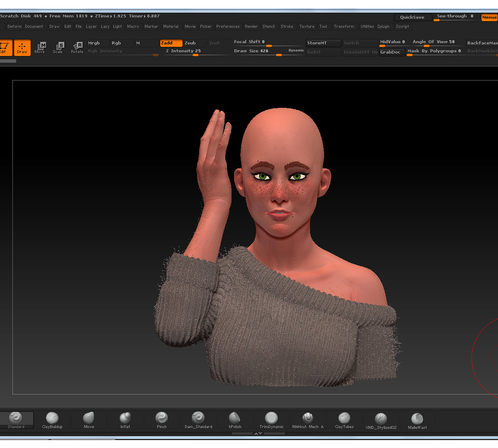Click the See-through slider
Screen dimensions: 498x448
(x=456, y=17)
